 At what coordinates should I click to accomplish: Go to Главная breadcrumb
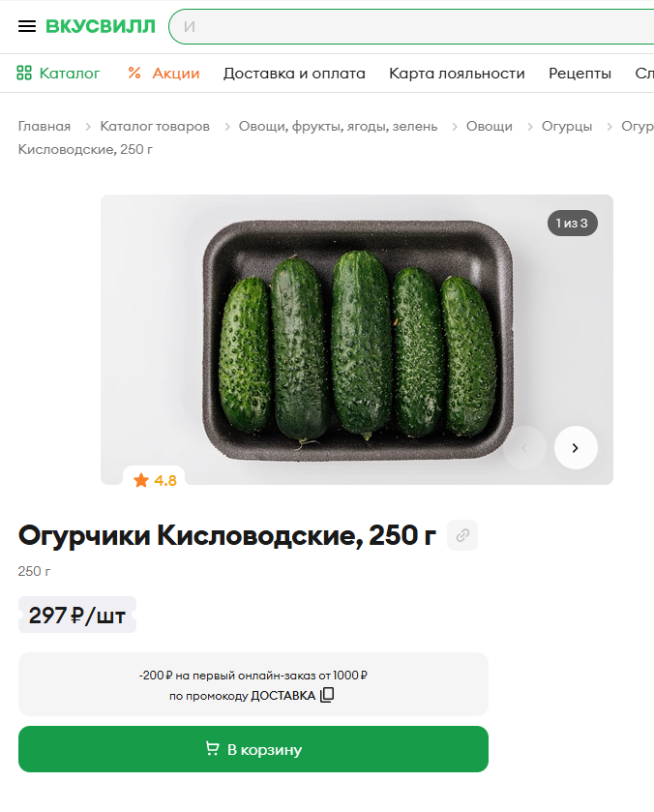tap(45, 126)
